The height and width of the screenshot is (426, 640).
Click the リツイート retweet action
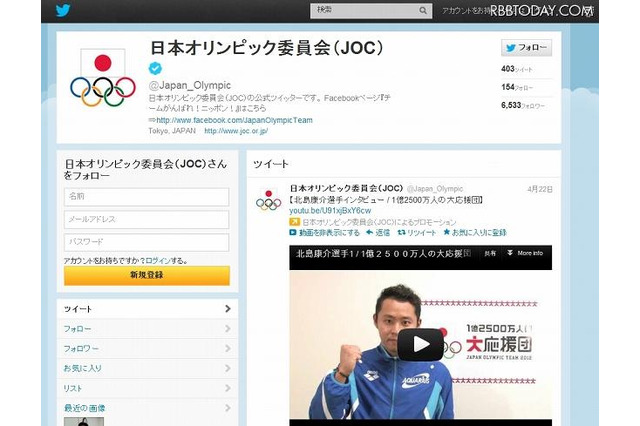coord(417,233)
